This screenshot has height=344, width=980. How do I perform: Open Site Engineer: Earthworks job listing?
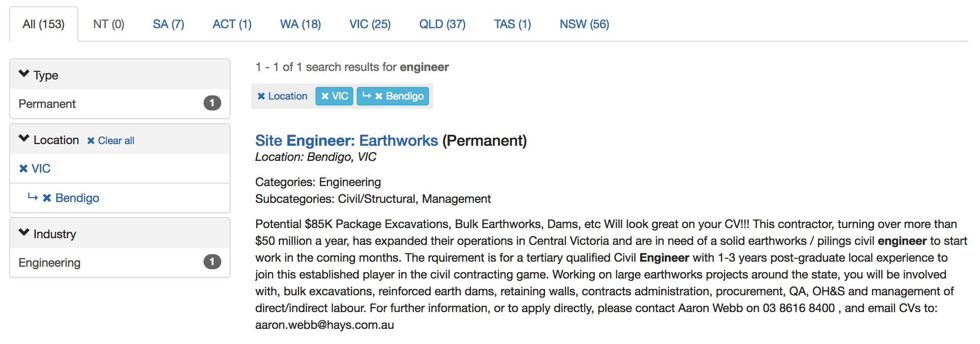346,141
